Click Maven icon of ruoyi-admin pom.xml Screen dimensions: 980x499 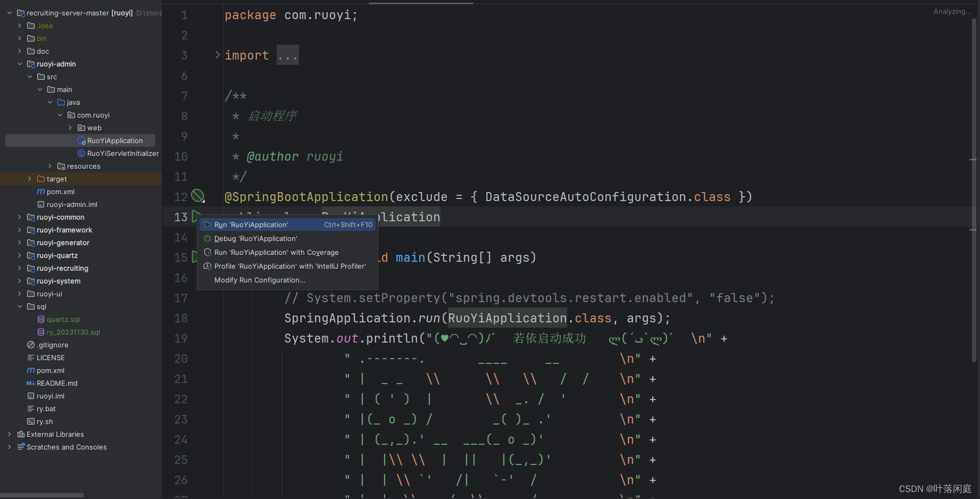point(41,192)
